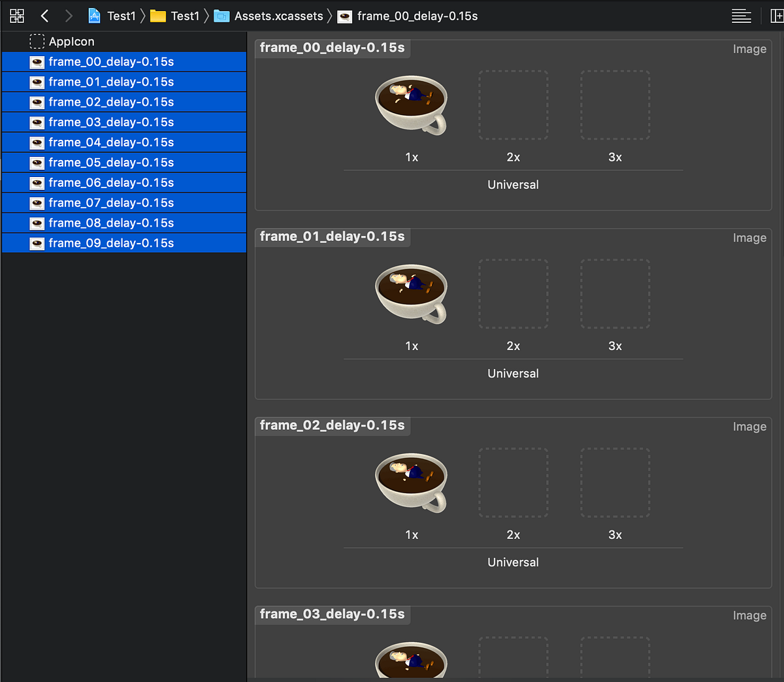Click the Image label on frame_01_delay-0.15s
784x682 pixels.
(749, 238)
